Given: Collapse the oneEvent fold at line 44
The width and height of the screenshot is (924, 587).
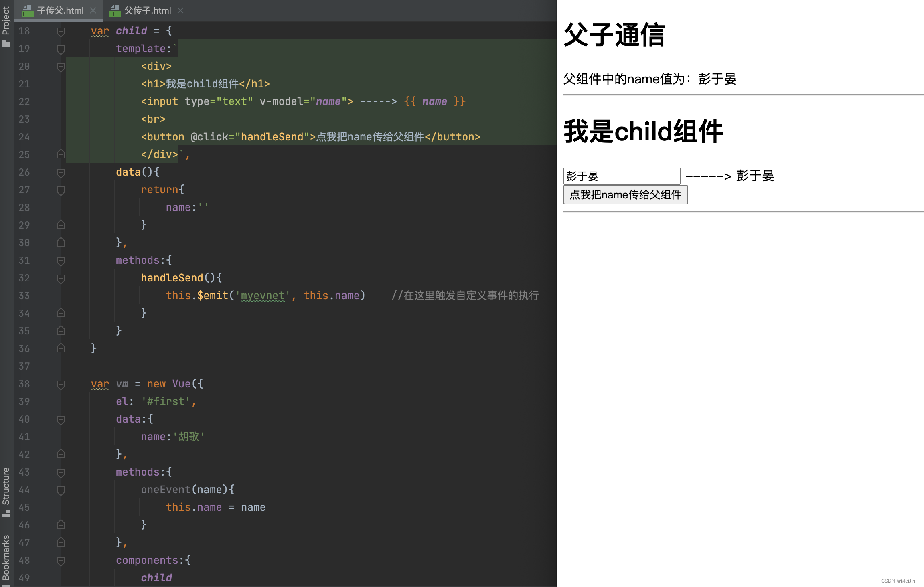Looking at the screenshot, I should pyautogui.click(x=61, y=490).
